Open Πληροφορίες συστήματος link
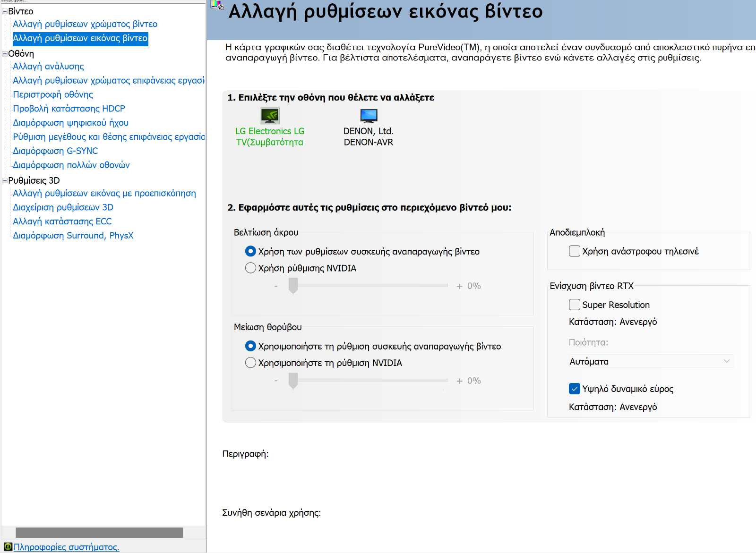756x553 pixels. click(x=66, y=547)
